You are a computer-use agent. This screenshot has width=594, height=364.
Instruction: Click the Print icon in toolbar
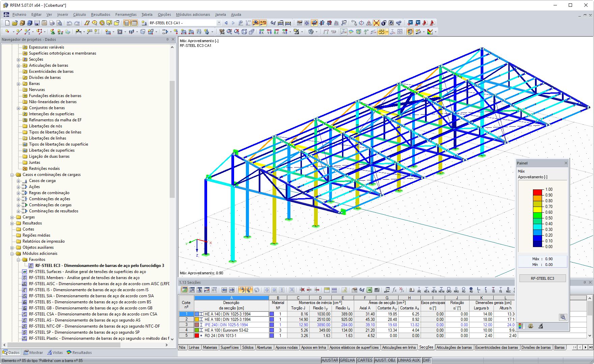coord(52,23)
